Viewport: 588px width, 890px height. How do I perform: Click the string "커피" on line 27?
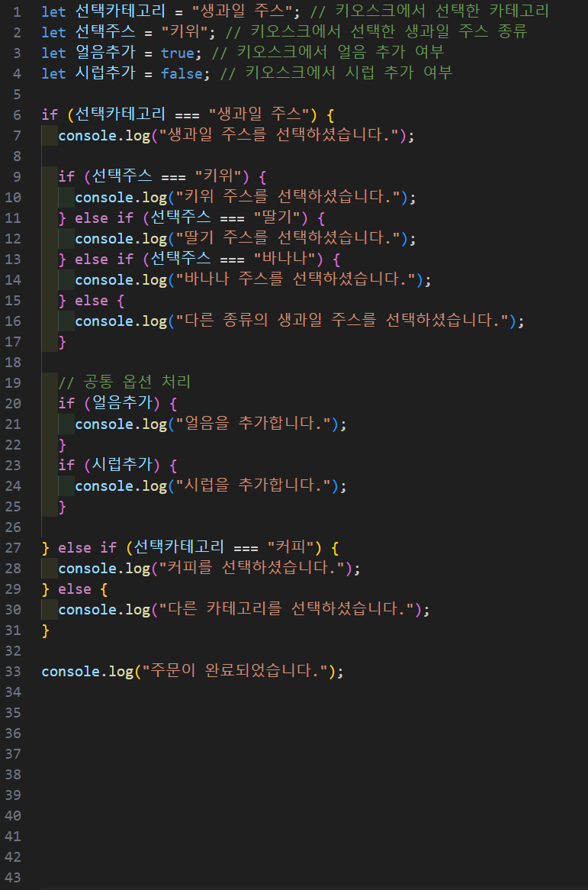click(291, 547)
